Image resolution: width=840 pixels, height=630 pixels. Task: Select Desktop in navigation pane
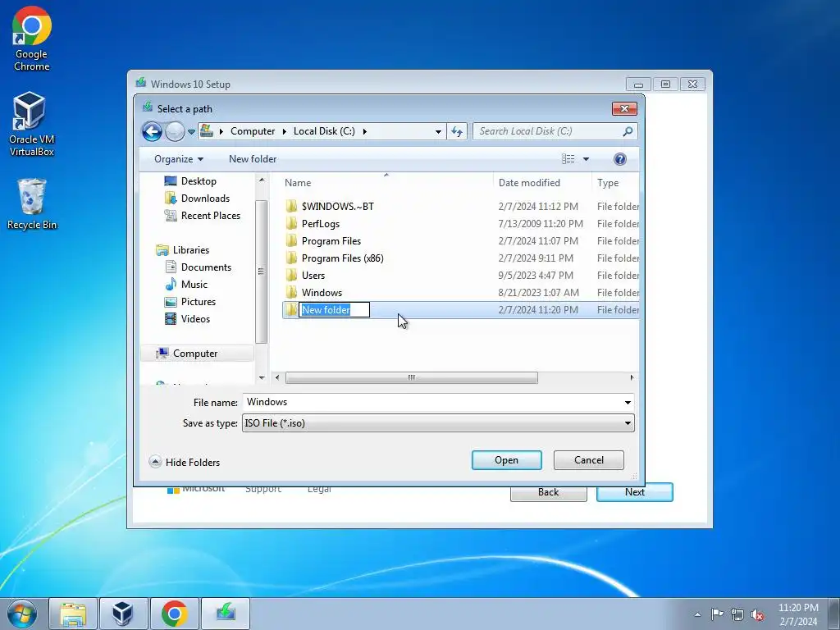[x=190, y=181]
